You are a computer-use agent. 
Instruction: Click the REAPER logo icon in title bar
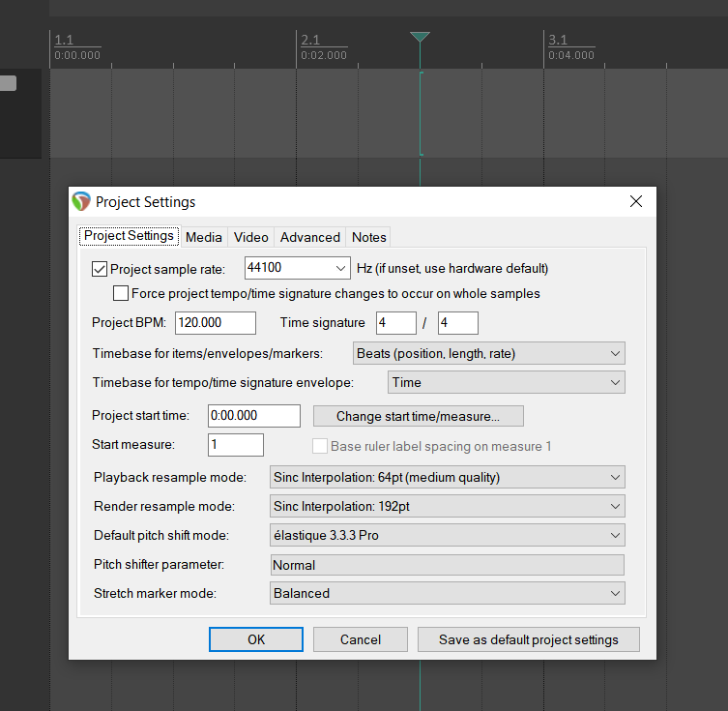click(x=81, y=201)
